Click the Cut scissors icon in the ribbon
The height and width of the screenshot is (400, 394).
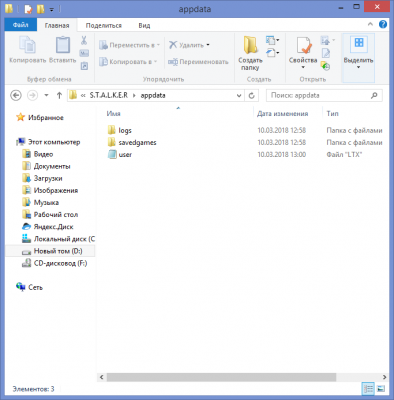pyautogui.click(x=84, y=40)
